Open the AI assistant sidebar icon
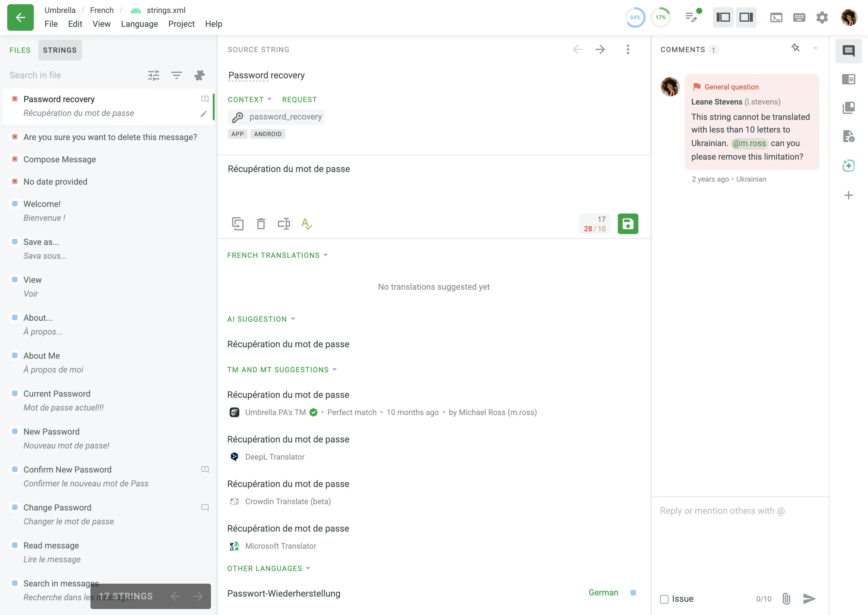Screen dimensions: 868x615 click(x=848, y=165)
